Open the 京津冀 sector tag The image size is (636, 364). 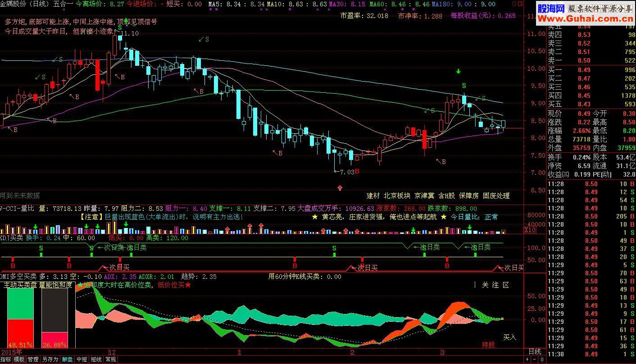[x=425, y=196]
